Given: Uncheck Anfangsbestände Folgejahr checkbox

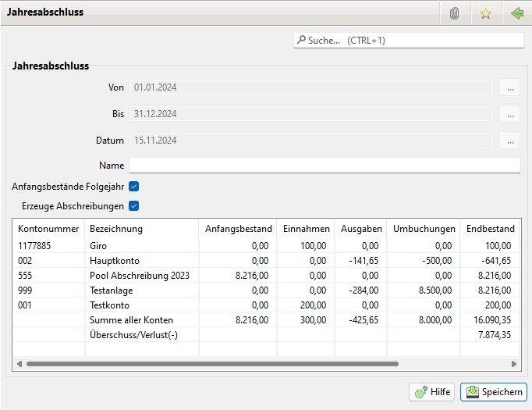Looking at the screenshot, I should pos(133,187).
